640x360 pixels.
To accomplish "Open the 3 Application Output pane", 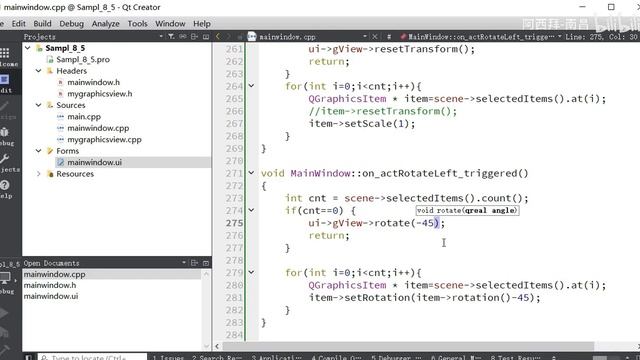I will (x=277, y=358).
